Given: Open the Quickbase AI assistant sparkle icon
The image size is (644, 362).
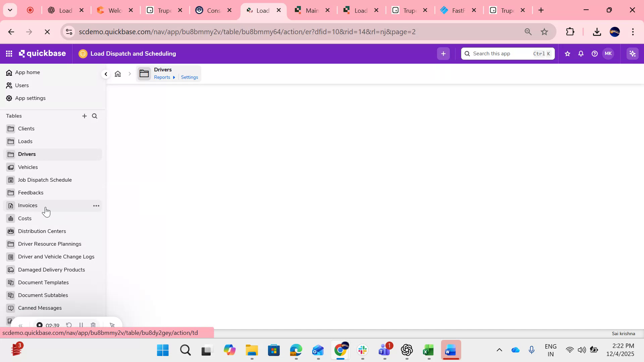Looking at the screenshot, I should [632, 53].
